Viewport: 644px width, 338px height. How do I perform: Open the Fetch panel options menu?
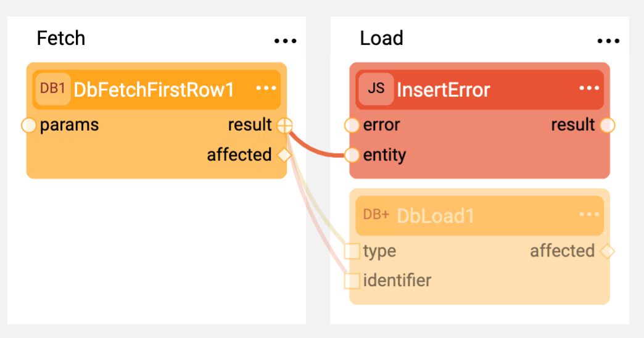point(285,41)
